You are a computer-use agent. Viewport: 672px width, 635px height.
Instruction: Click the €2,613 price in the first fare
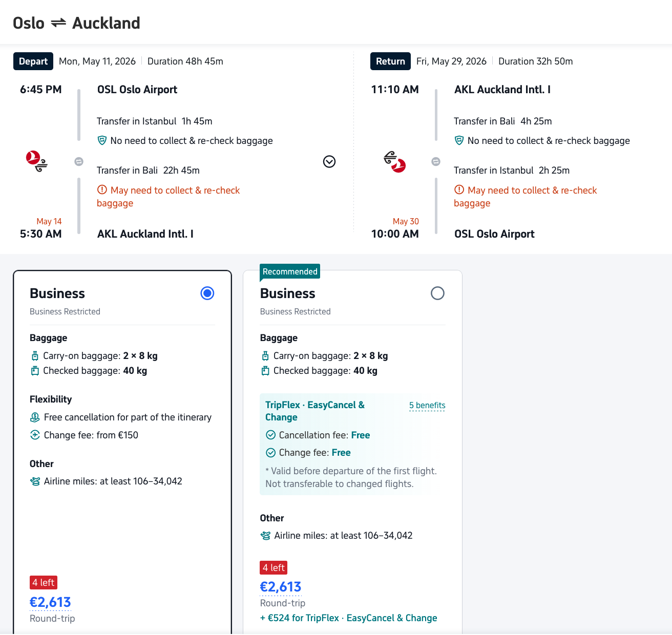click(50, 602)
